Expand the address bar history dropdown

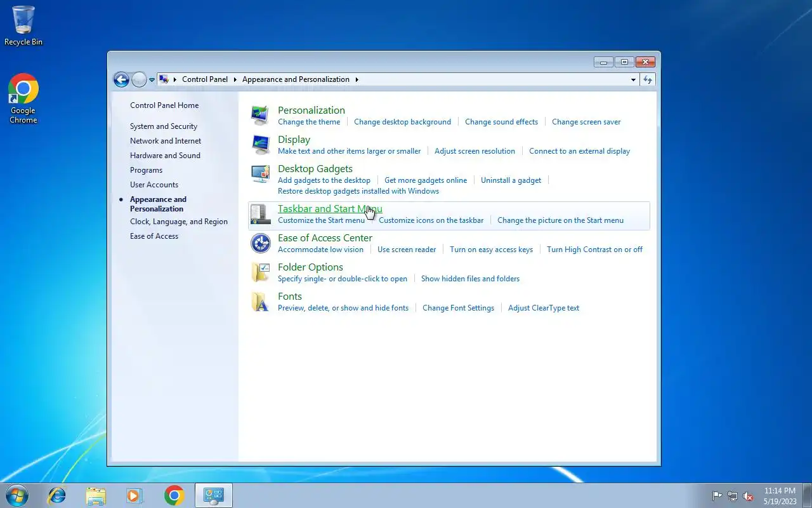tap(633, 80)
